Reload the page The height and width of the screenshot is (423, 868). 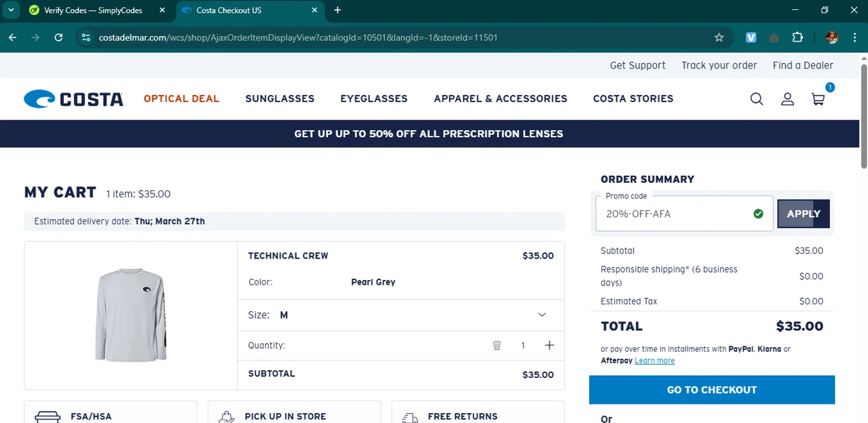(x=58, y=38)
